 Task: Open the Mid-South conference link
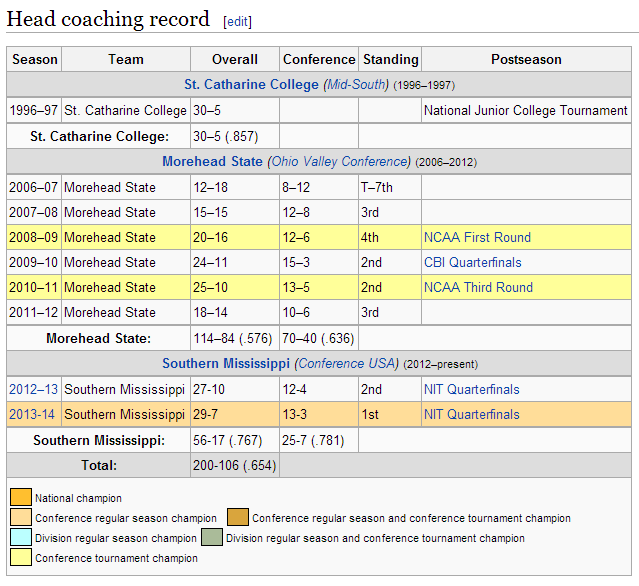pyautogui.click(x=356, y=84)
